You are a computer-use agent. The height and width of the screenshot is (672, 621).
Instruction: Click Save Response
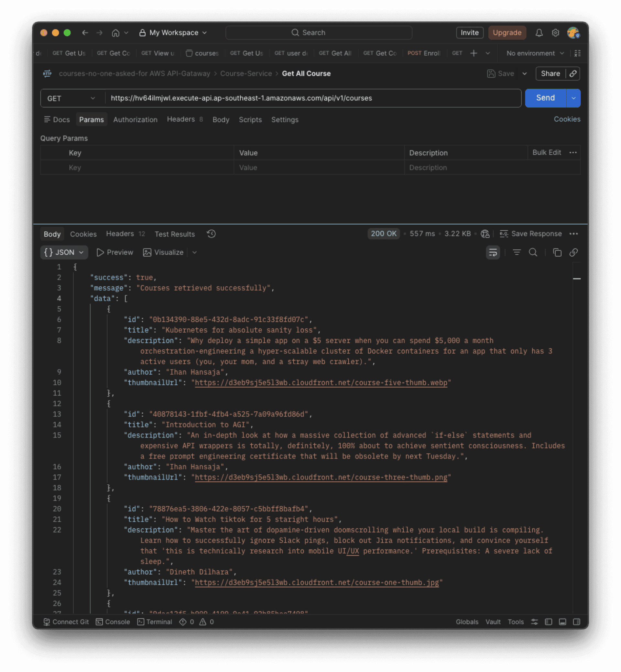pyautogui.click(x=531, y=234)
